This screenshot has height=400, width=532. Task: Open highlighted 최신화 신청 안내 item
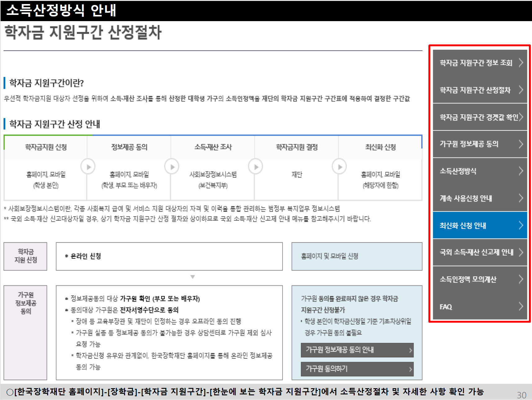(480, 225)
